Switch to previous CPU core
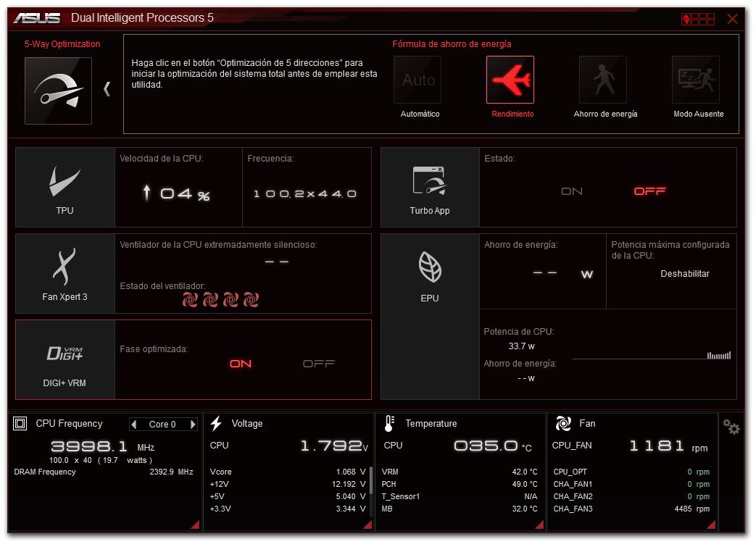 (134, 424)
